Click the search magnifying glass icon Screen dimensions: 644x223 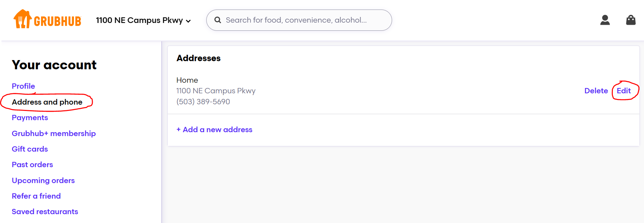tap(218, 20)
